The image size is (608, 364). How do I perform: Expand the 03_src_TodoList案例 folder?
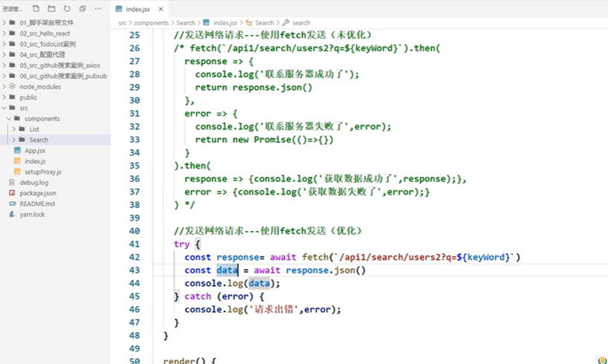pyautogui.click(x=4, y=44)
